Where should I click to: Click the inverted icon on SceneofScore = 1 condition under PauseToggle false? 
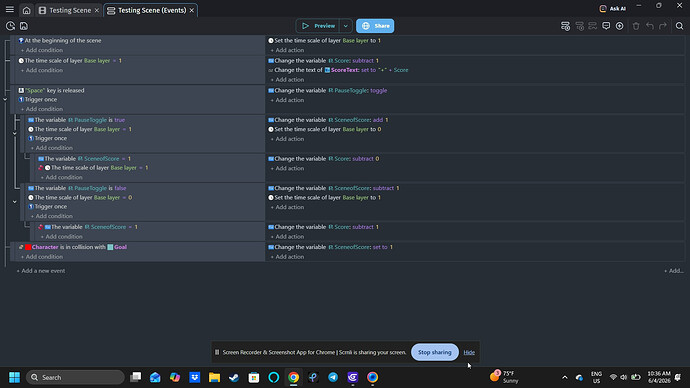click(x=40, y=227)
